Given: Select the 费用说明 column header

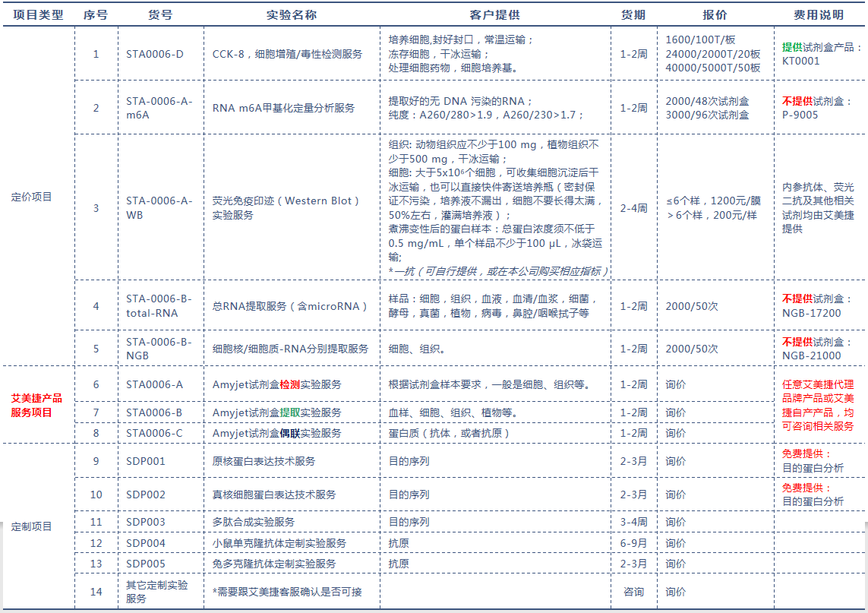Looking at the screenshot, I should pyautogui.click(x=813, y=14).
